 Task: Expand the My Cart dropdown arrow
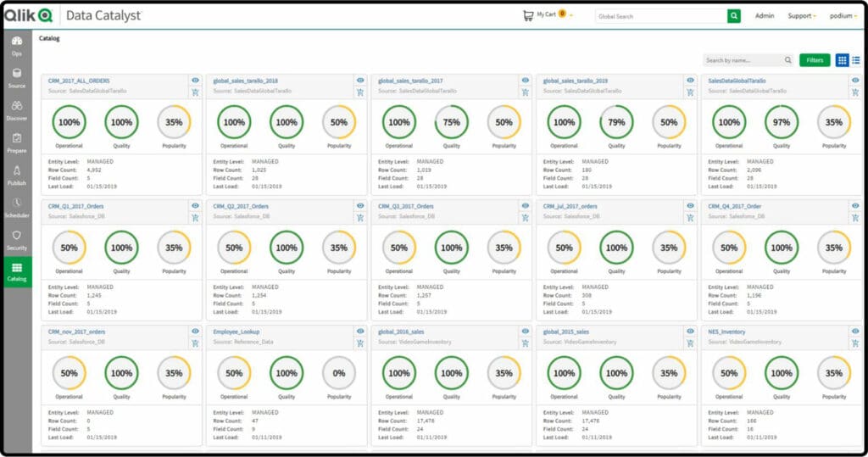[x=571, y=15]
